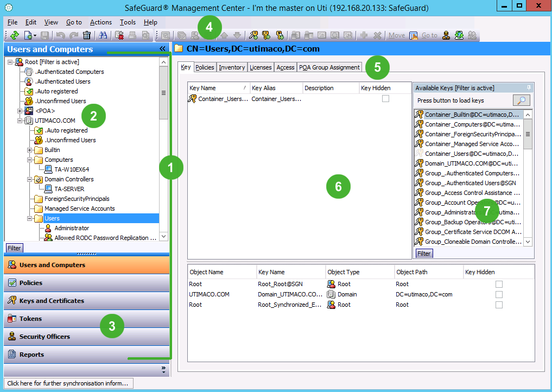Open the Actions menu
Screen dimensions: 552x392
(100, 22)
